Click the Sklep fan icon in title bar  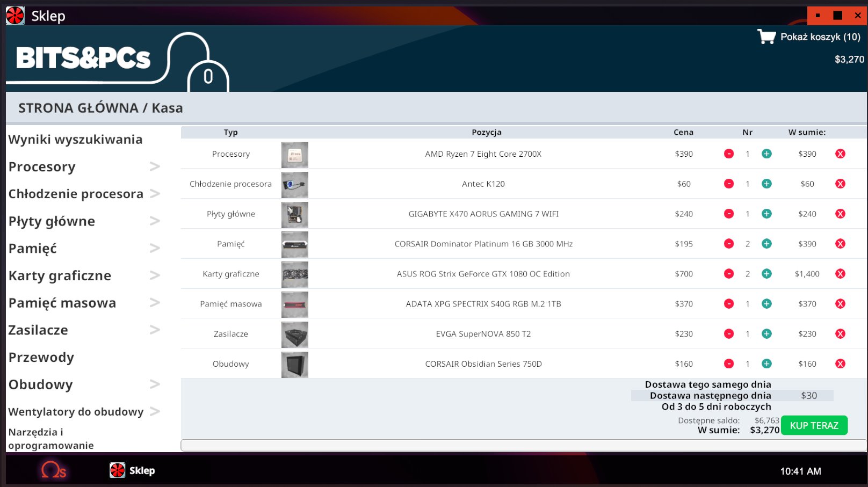pyautogui.click(x=15, y=16)
